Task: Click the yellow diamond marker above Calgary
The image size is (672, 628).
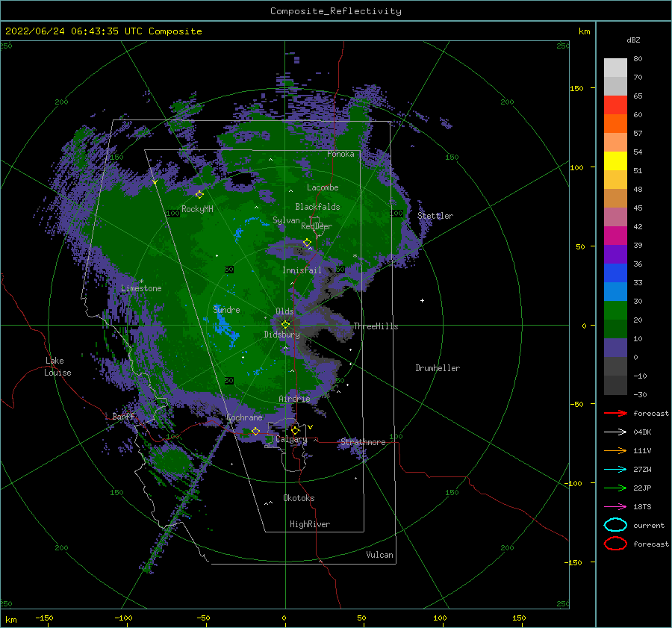Action: point(295,430)
